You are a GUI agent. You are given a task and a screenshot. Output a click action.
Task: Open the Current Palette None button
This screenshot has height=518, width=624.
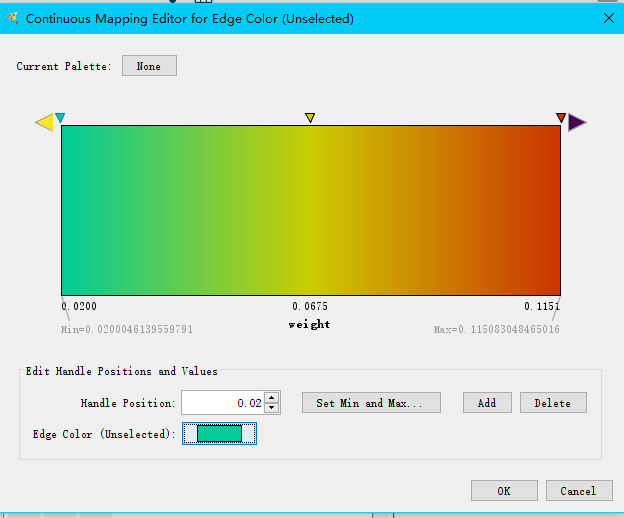(x=149, y=66)
